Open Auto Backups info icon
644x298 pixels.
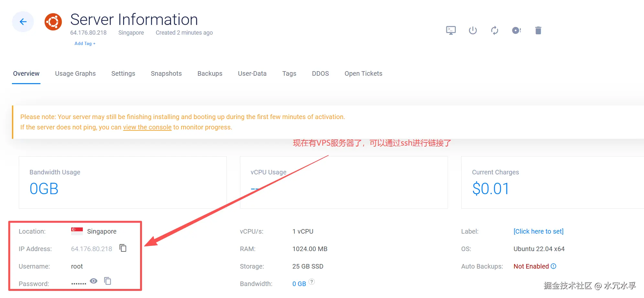pos(553,266)
